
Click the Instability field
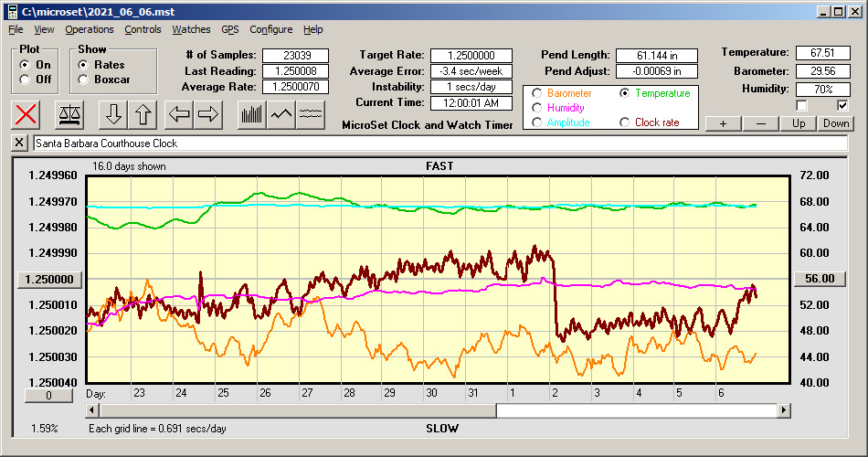pyautogui.click(x=471, y=87)
